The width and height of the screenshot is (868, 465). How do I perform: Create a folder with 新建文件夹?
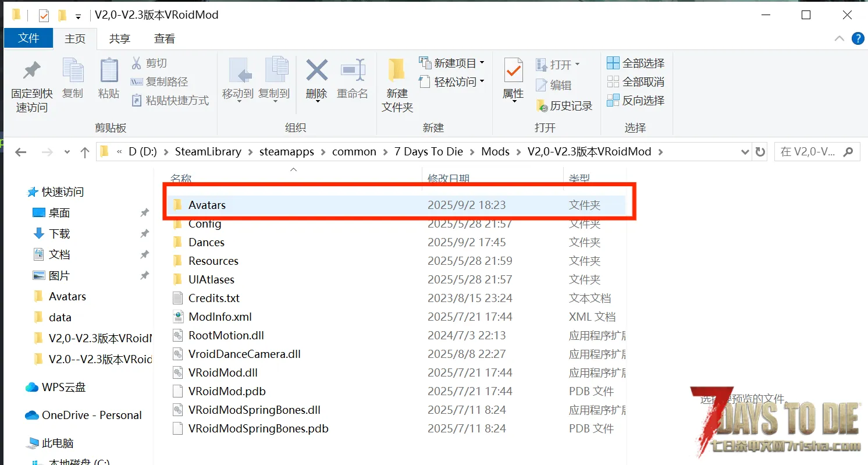[397, 85]
